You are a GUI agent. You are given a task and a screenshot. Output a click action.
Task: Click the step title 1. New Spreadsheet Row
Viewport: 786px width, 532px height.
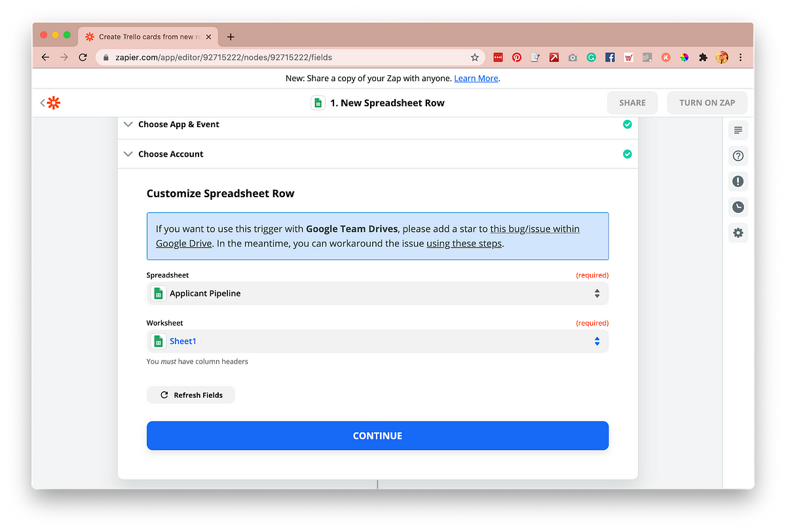click(x=387, y=103)
